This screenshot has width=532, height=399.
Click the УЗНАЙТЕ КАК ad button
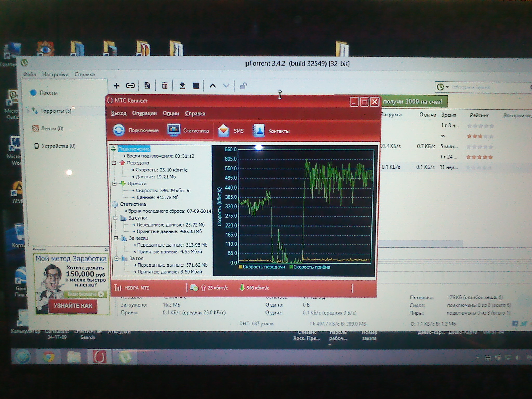(73, 306)
